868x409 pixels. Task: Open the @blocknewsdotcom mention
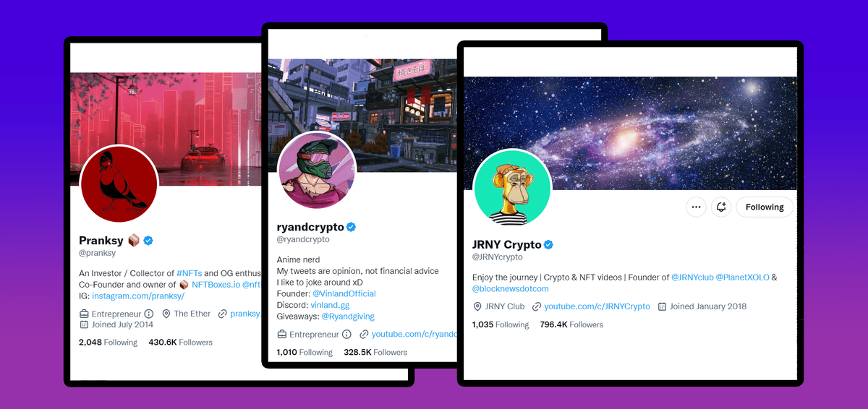tap(511, 289)
